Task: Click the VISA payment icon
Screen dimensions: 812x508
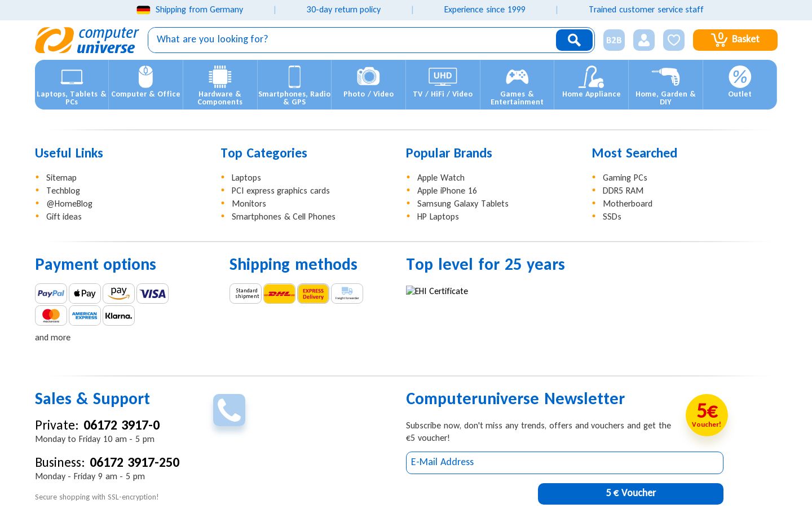Action: [152, 294]
